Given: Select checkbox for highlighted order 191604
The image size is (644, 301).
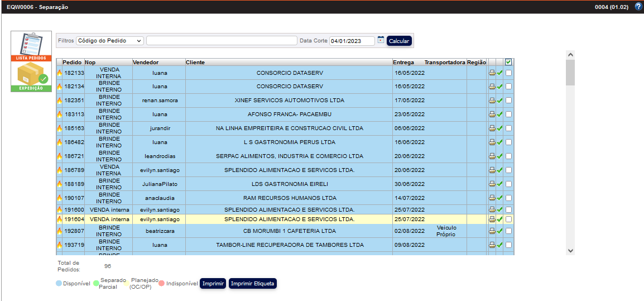Looking at the screenshot, I should click(508, 219).
